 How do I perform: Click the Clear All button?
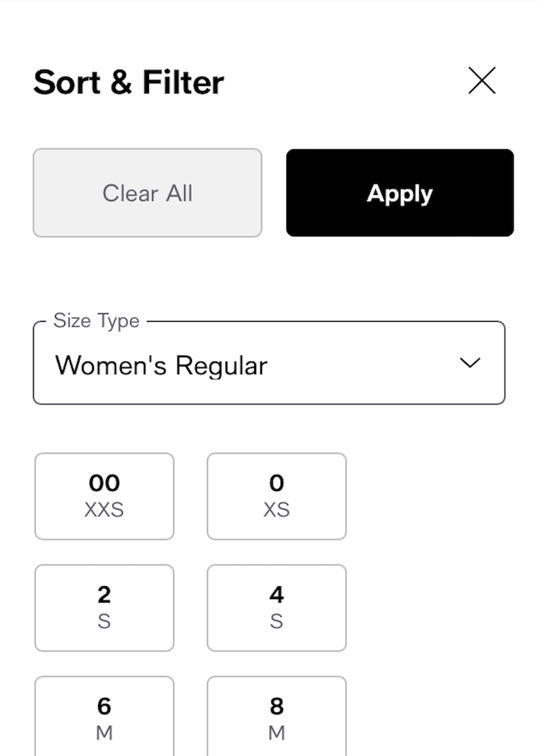(x=147, y=193)
